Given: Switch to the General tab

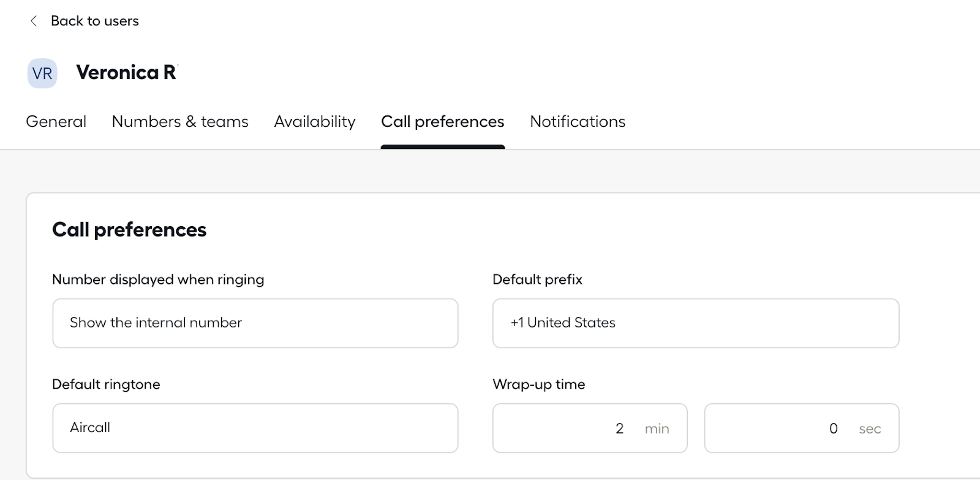Looking at the screenshot, I should [56, 121].
